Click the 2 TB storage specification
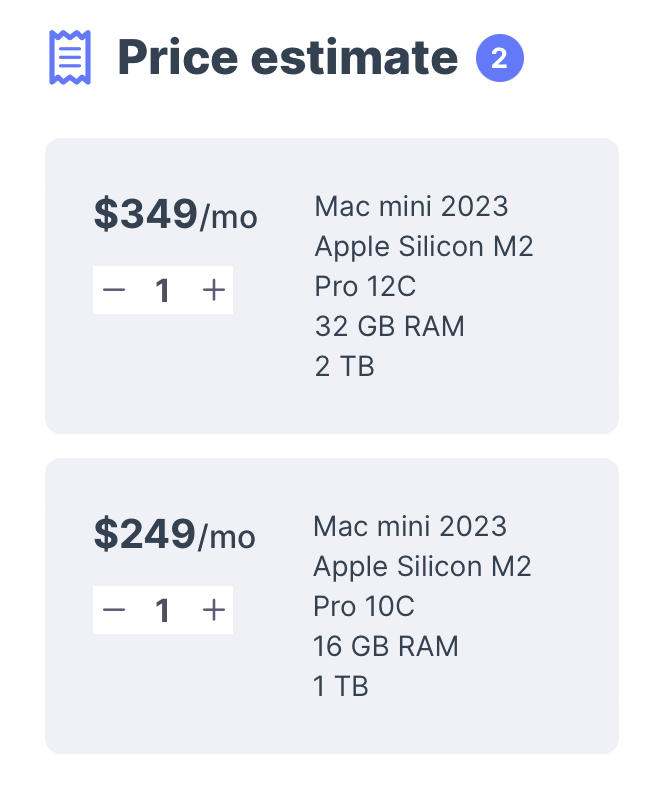Viewport: 672px width, 800px height. click(x=344, y=366)
